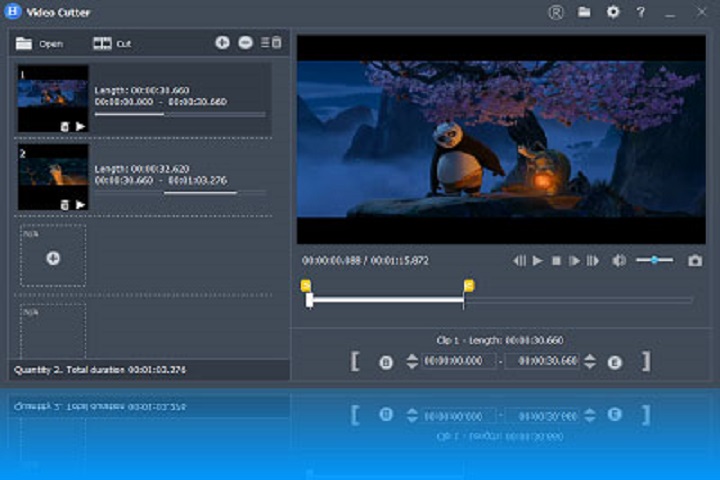Remove clip using the minus icon

coord(245,43)
